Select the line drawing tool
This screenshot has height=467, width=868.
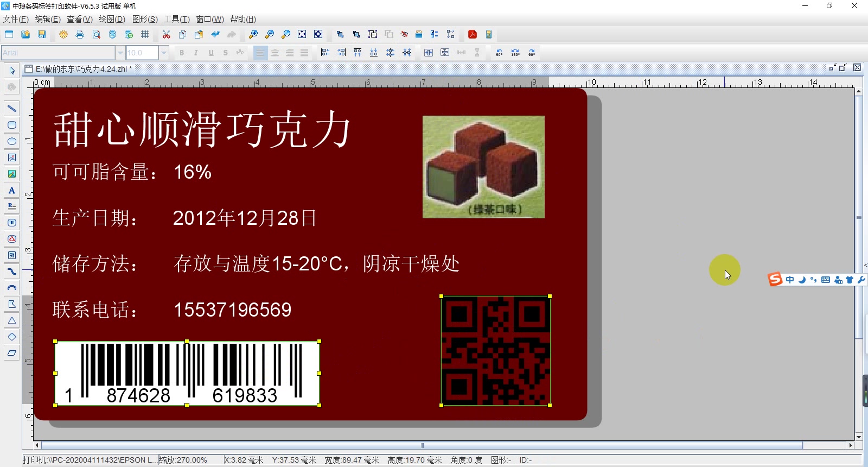click(x=11, y=109)
